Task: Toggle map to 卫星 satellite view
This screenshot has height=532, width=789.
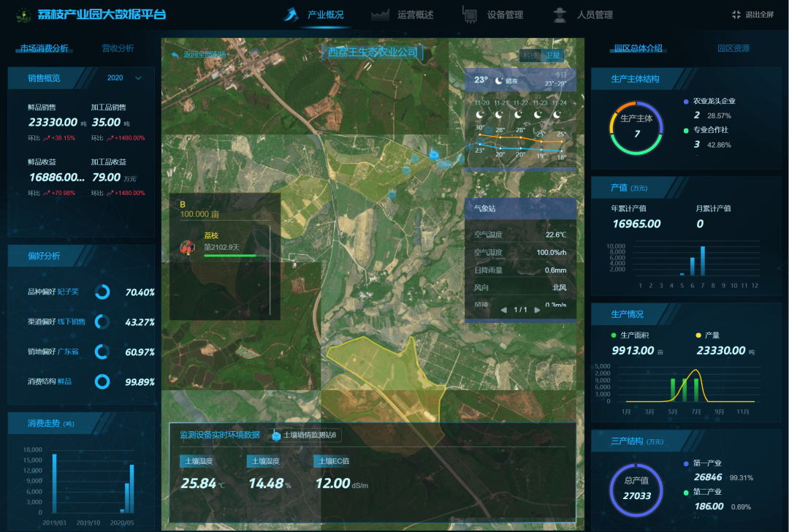Action: 554,55
